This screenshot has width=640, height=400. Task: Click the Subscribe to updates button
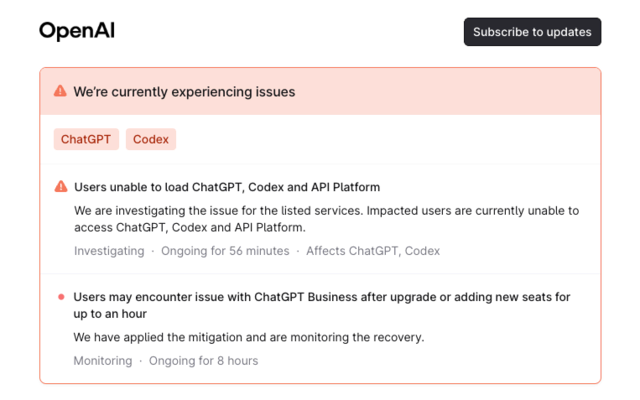click(532, 32)
